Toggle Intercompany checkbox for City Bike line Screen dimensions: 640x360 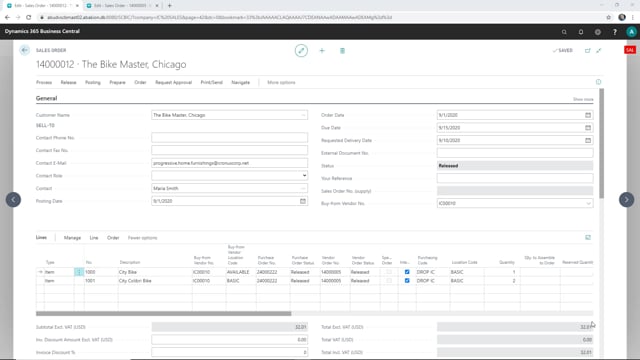pos(407,272)
